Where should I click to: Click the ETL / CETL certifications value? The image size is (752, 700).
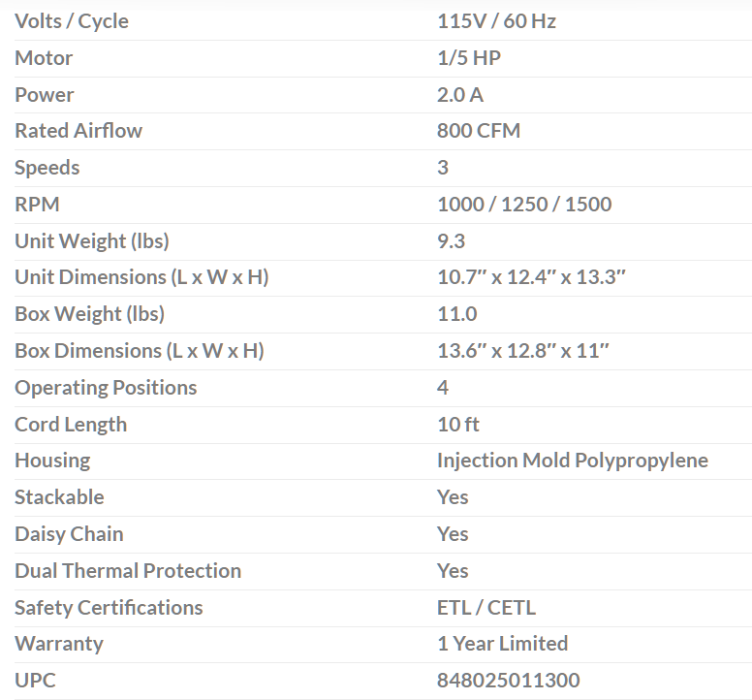coord(486,608)
